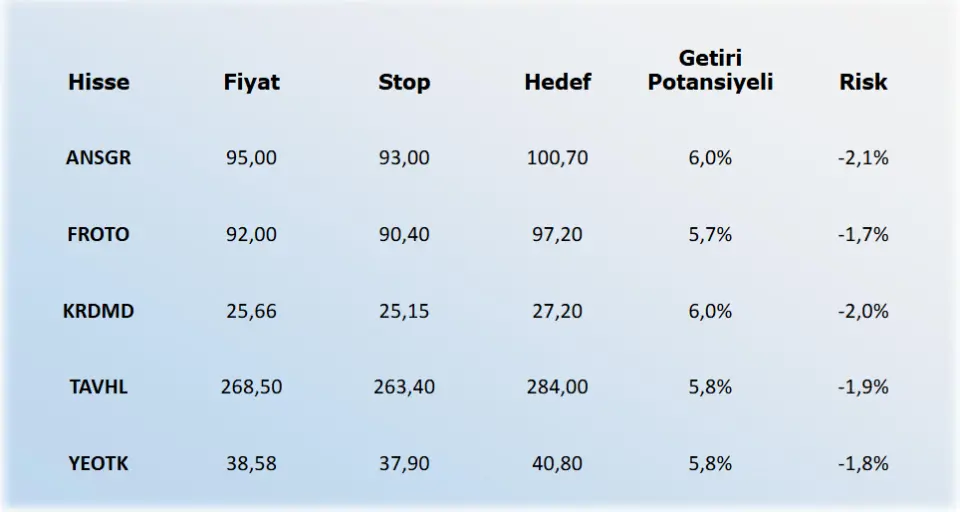Click ANSGR risk value -2,1%
This screenshot has width=960, height=512.
pos(863,158)
